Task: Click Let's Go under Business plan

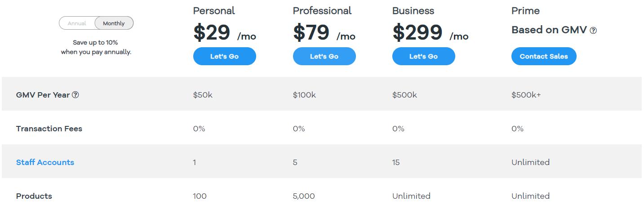Action: 424,56
